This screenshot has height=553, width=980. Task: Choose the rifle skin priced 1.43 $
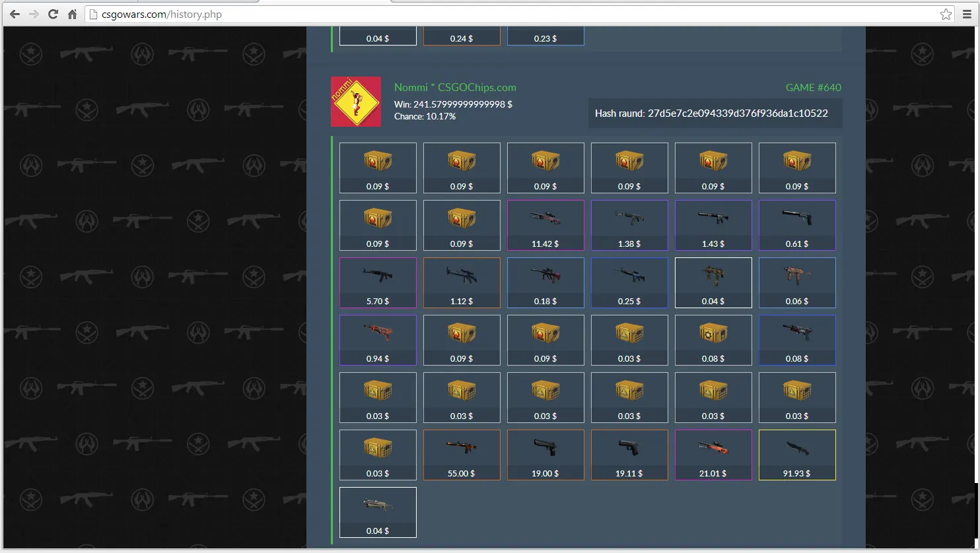[x=713, y=225]
